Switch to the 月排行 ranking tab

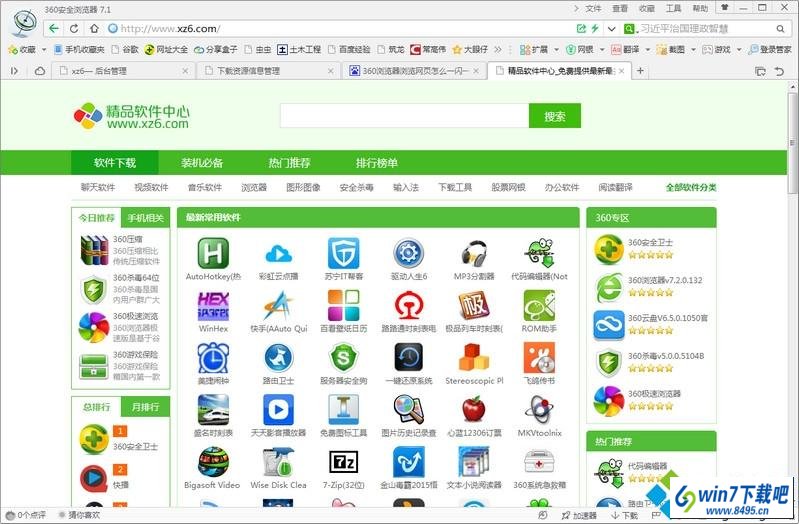point(145,407)
